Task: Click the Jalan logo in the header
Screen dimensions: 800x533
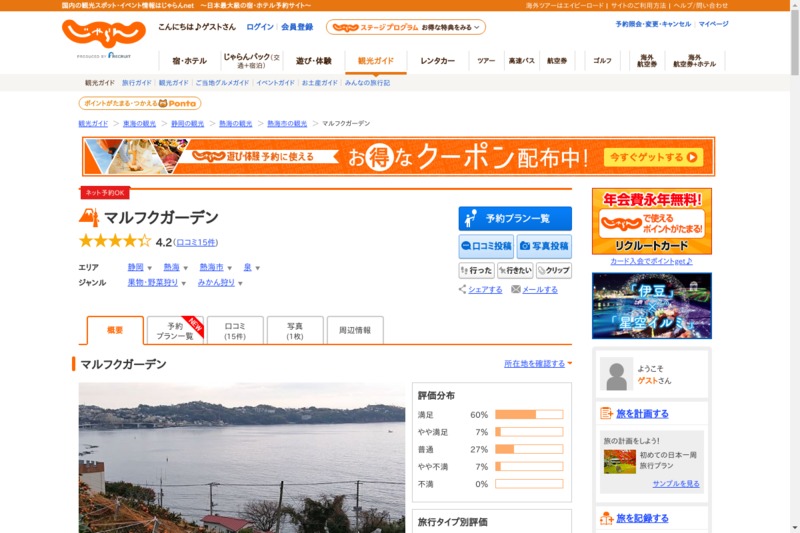Action: pos(103,35)
